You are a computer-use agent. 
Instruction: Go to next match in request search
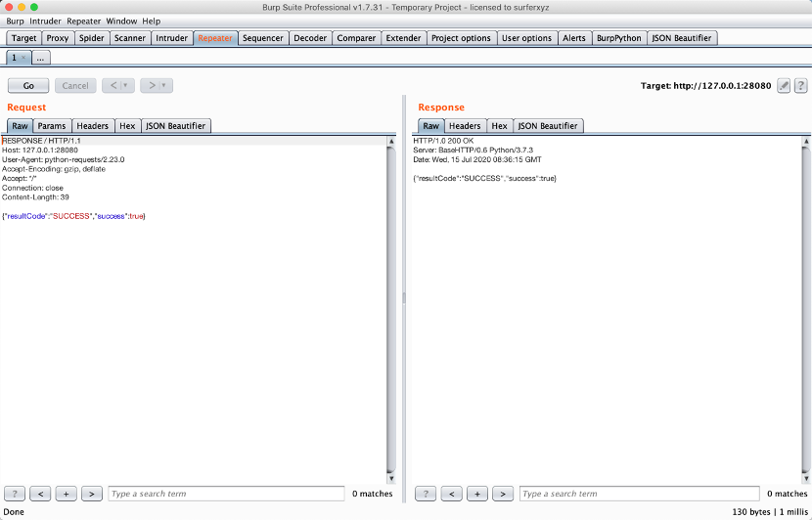pos(92,494)
